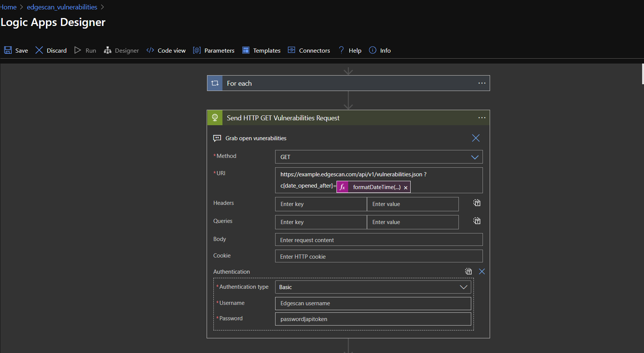Delete the comment with the X icon
Image resolution: width=644 pixels, height=353 pixels.
pos(476,138)
